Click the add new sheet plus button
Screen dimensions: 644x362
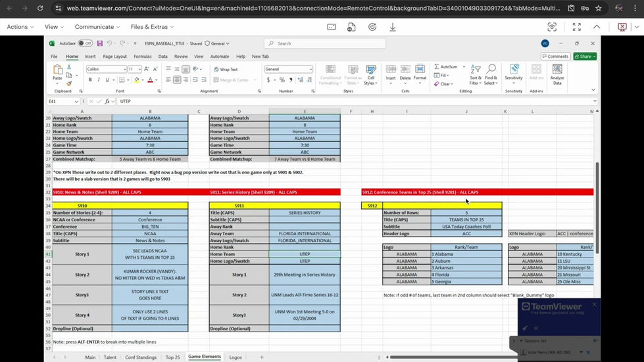point(262,357)
